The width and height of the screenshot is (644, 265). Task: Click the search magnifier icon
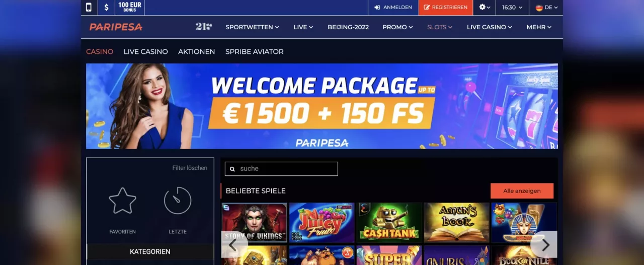[232, 169]
